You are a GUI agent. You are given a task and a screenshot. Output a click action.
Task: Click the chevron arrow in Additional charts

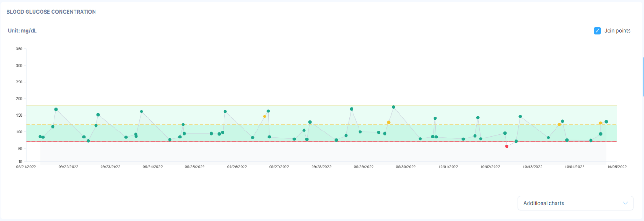pos(625,203)
